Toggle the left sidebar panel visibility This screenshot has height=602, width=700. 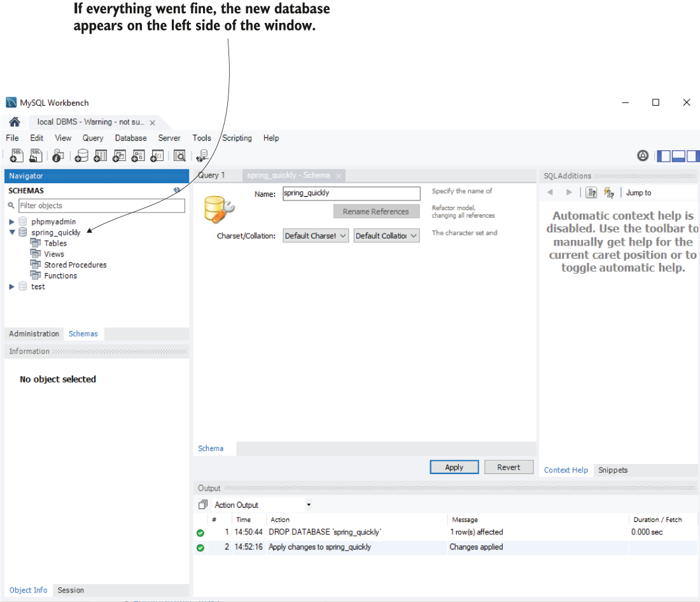[664, 156]
